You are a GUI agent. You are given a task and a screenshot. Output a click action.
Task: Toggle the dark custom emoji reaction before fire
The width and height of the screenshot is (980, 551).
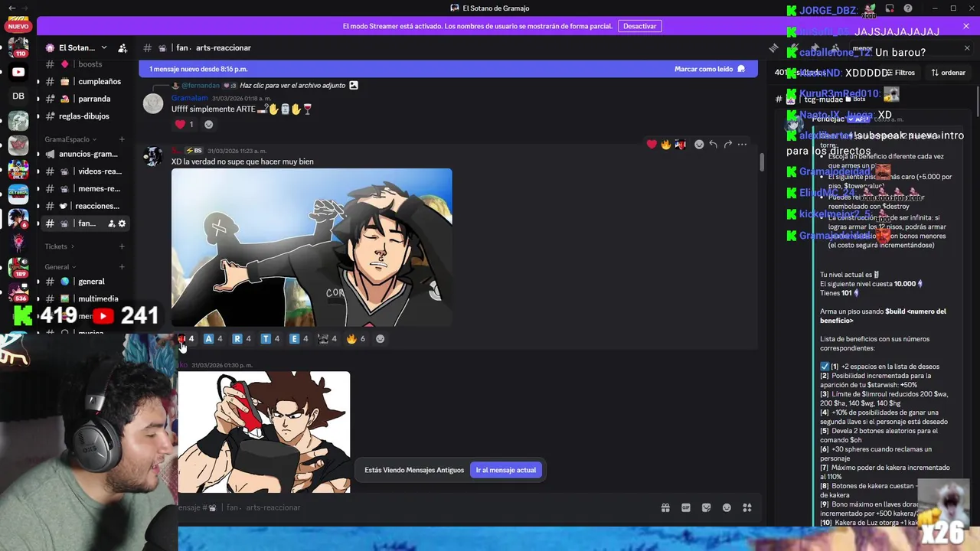pos(328,338)
